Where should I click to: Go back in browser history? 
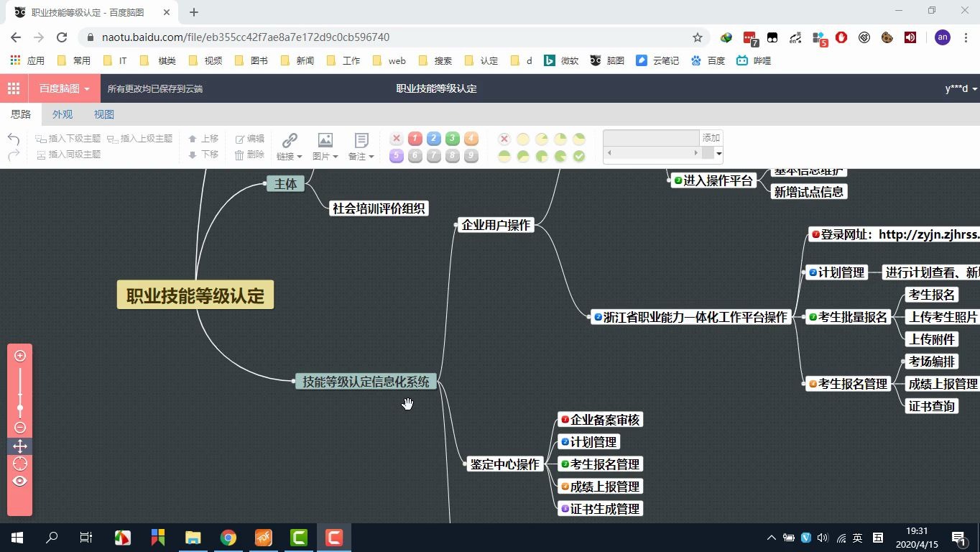coord(16,37)
